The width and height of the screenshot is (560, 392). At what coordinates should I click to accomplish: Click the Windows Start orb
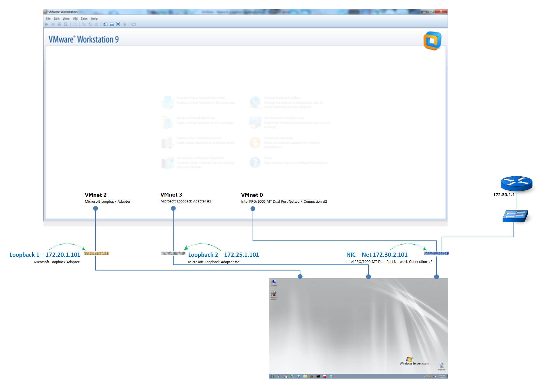pyautogui.click(x=272, y=376)
